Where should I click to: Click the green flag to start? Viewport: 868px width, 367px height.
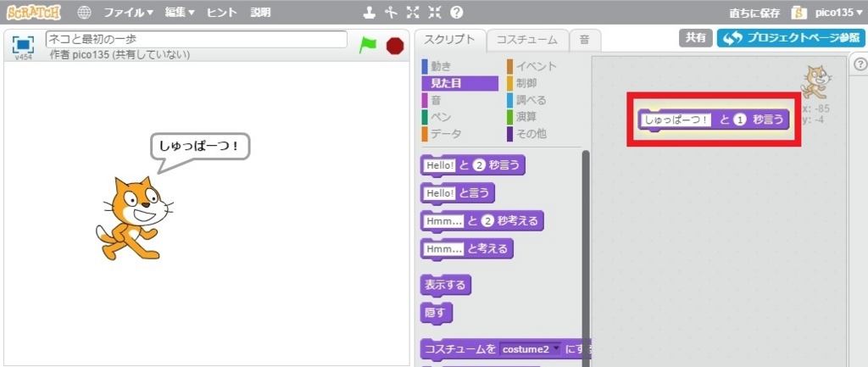(368, 45)
